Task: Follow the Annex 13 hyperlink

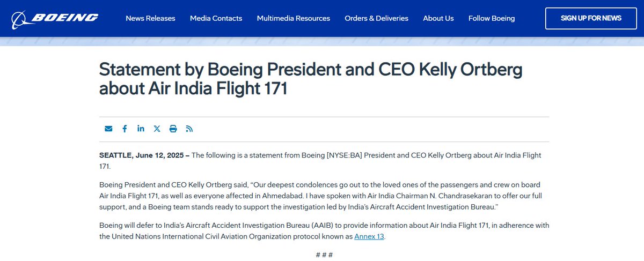Action: [369, 236]
